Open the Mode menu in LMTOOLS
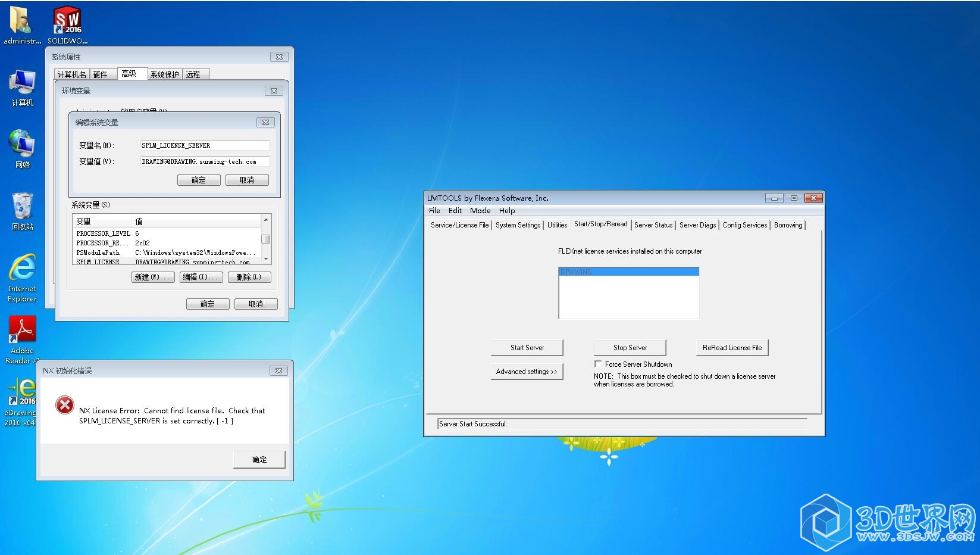Image resolution: width=980 pixels, height=555 pixels. pyautogui.click(x=480, y=211)
